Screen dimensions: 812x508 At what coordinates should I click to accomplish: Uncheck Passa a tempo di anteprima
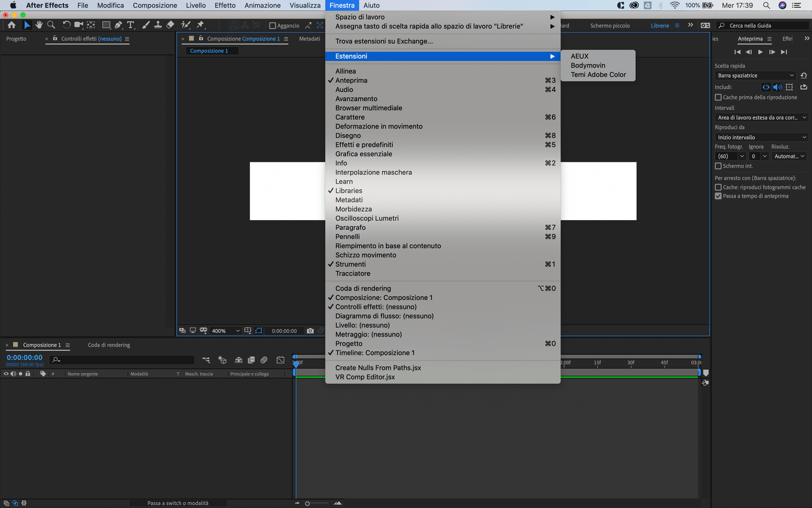pos(718,196)
